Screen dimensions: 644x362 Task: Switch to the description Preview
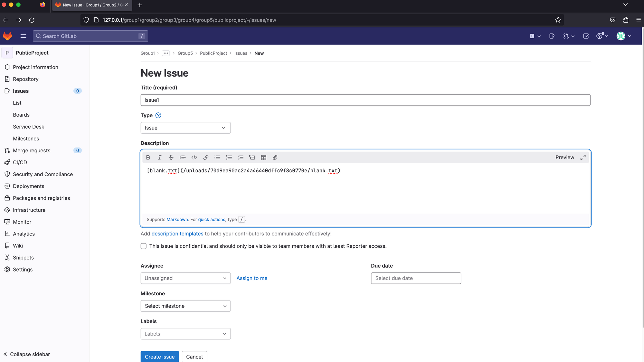[x=564, y=157]
